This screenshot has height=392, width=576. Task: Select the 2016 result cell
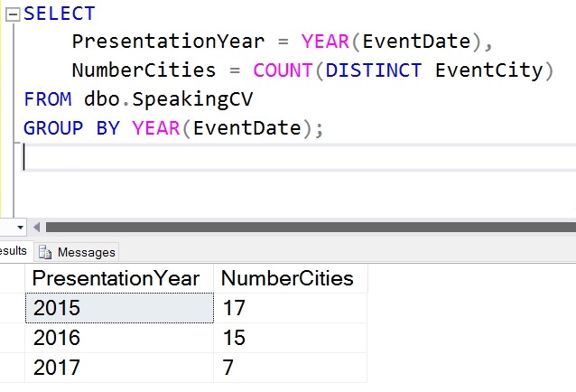117,338
